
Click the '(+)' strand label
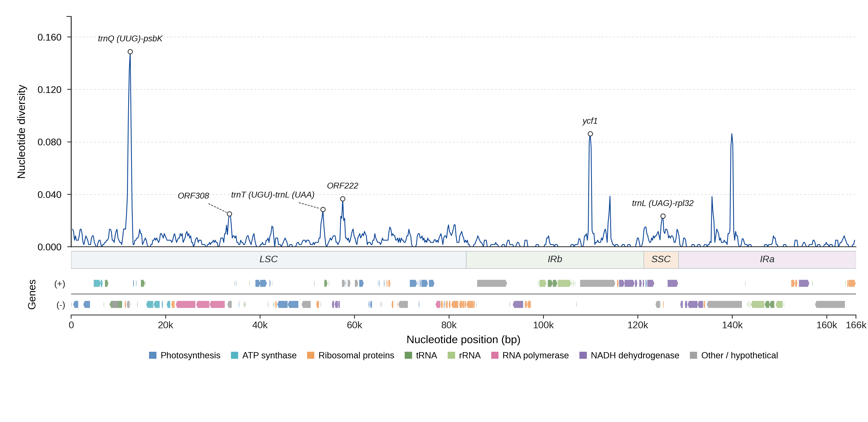click(x=60, y=284)
